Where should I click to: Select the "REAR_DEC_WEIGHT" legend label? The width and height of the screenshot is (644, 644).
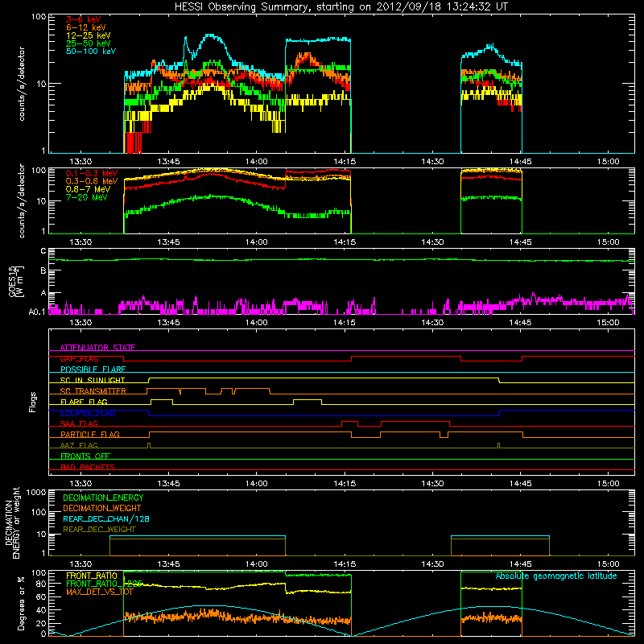(99, 530)
